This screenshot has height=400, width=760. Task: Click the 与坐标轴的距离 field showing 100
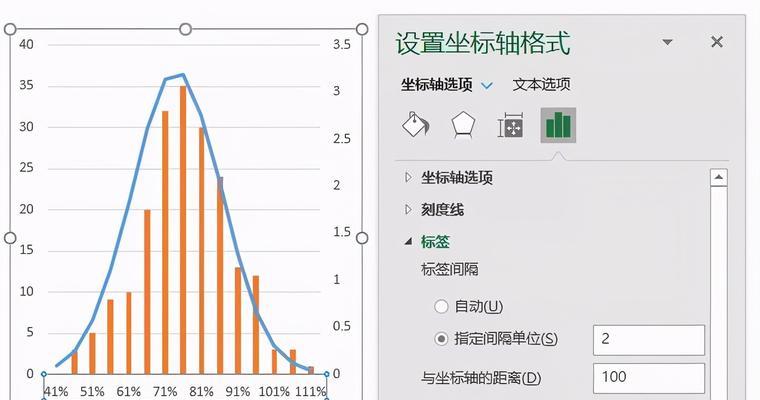[649, 378]
